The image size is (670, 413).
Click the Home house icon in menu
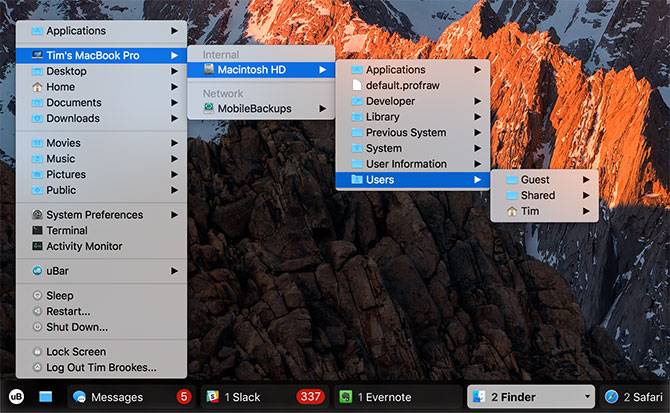click(x=37, y=87)
